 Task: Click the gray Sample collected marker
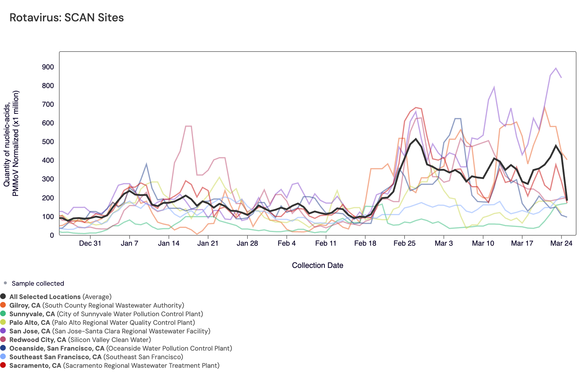click(x=5, y=283)
